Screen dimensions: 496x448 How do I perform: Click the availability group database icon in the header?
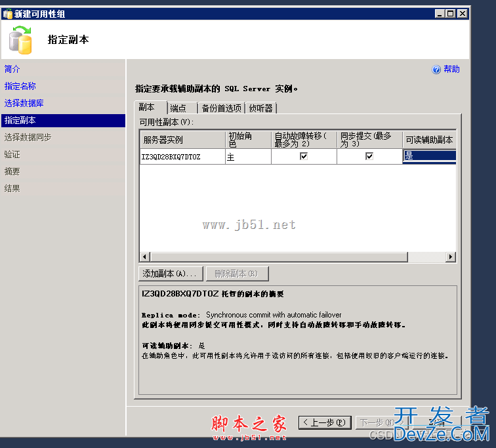pos(20,40)
